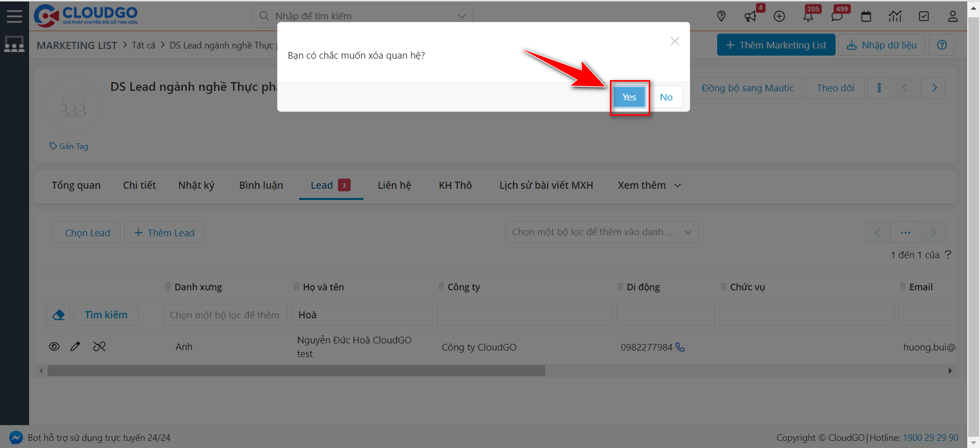
Task: Expand the Xem thêm tab dropdown
Action: click(649, 185)
